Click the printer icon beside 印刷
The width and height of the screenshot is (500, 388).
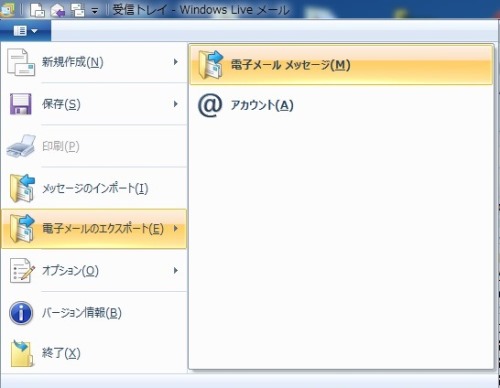(21, 146)
